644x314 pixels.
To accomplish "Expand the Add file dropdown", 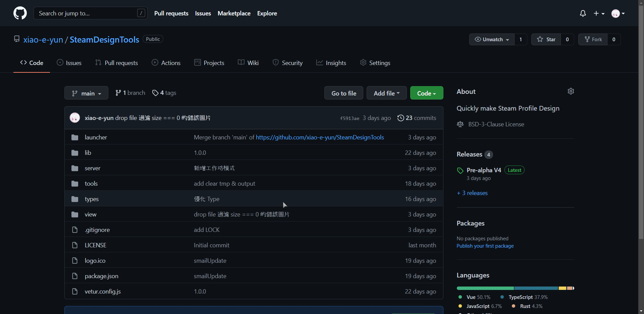I will pyautogui.click(x=387, y=93).
